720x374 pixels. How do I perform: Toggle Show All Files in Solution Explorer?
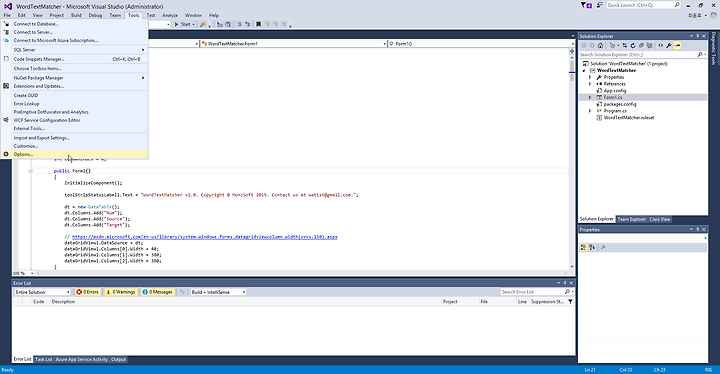pyautogui.click(x=649, y=45)
